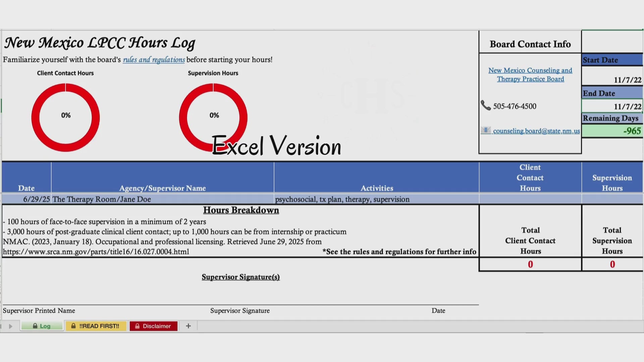Open the Log sheet tab
Viewport: 644px width, 362px height.
42,326
